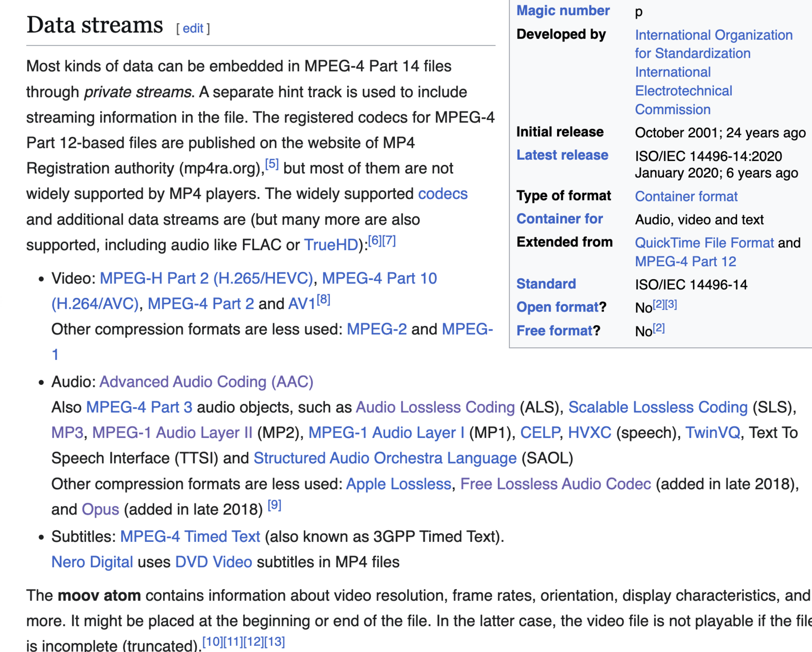Click the edit link beside Data streams
The height and width of the screenshot is (652, 812).
(193, 28)
